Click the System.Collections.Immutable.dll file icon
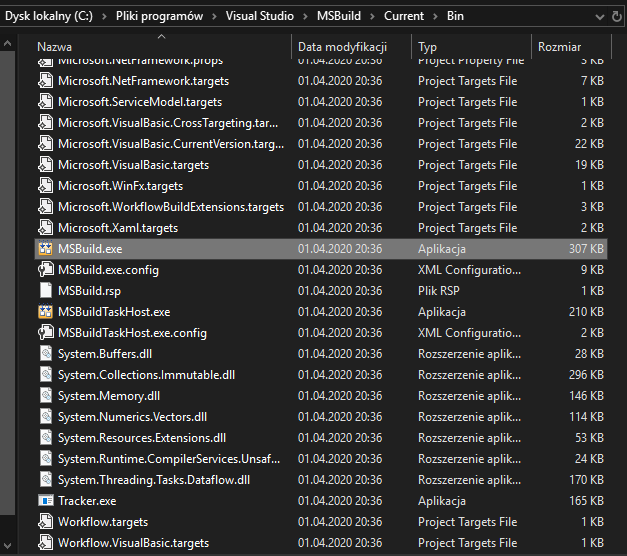Screen dimensions: 627x556 point(46,374)
